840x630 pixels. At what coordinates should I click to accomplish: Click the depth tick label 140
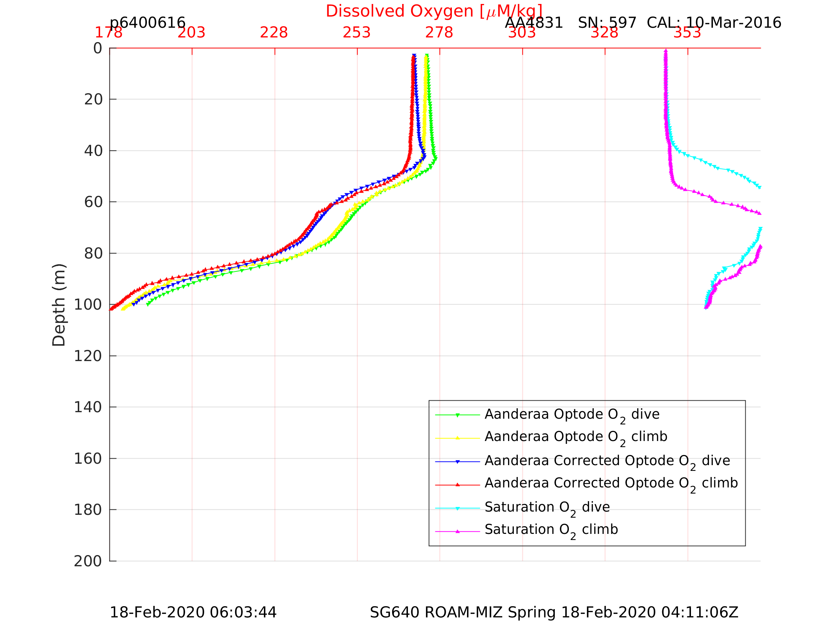point(88,407)
